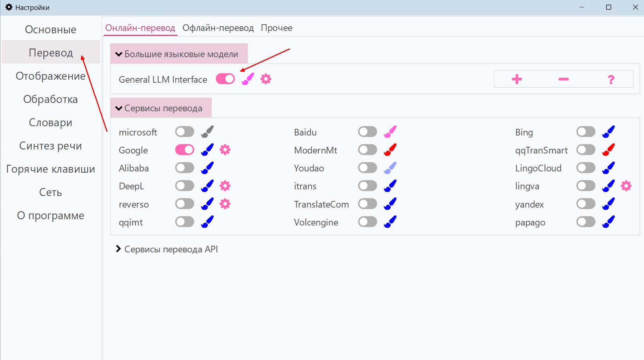This screenshot has height=360, width=644.
Task: Enable the qqimt toggle
Action: point(185,222)
